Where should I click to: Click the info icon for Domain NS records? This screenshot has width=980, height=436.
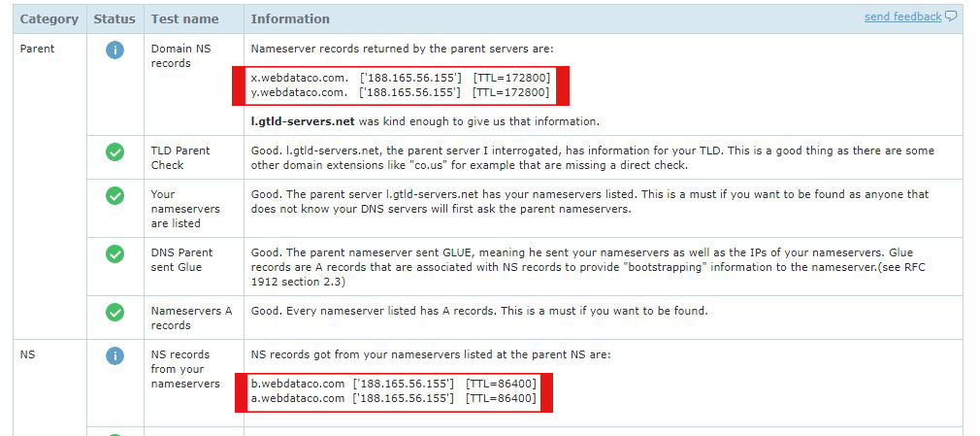click(114, 50)
